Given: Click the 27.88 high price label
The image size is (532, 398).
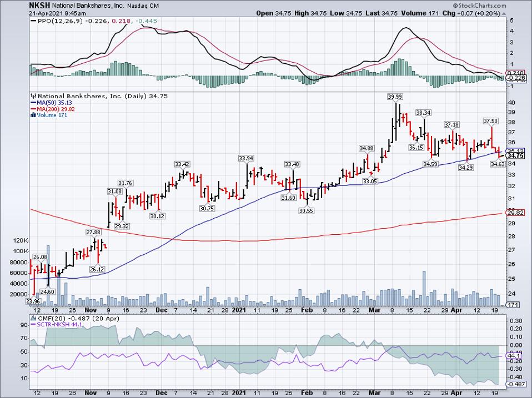Looking at the screenshot, I should click(93, 232).
